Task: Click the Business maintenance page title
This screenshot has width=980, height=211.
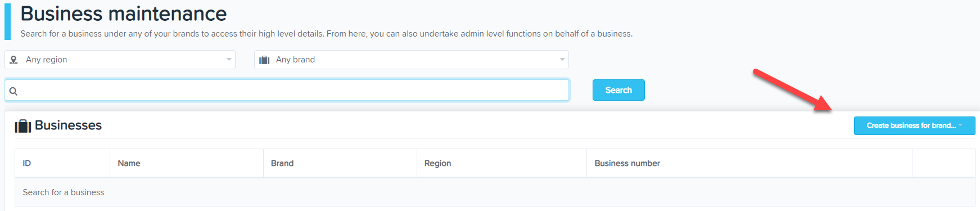Action: pos(124,14)
